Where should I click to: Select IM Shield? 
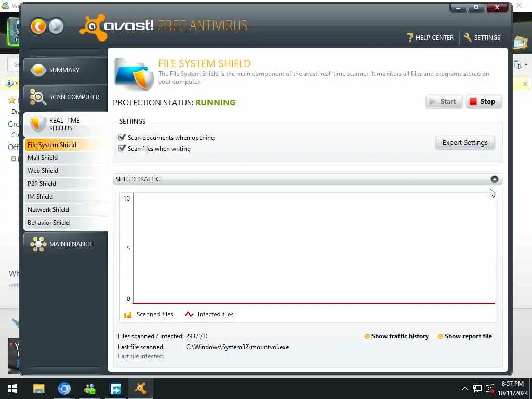66,197
